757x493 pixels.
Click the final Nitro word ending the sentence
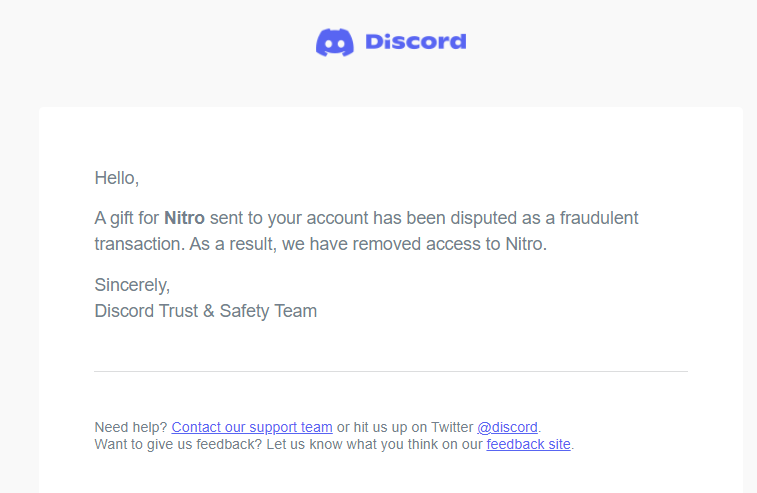526,244
